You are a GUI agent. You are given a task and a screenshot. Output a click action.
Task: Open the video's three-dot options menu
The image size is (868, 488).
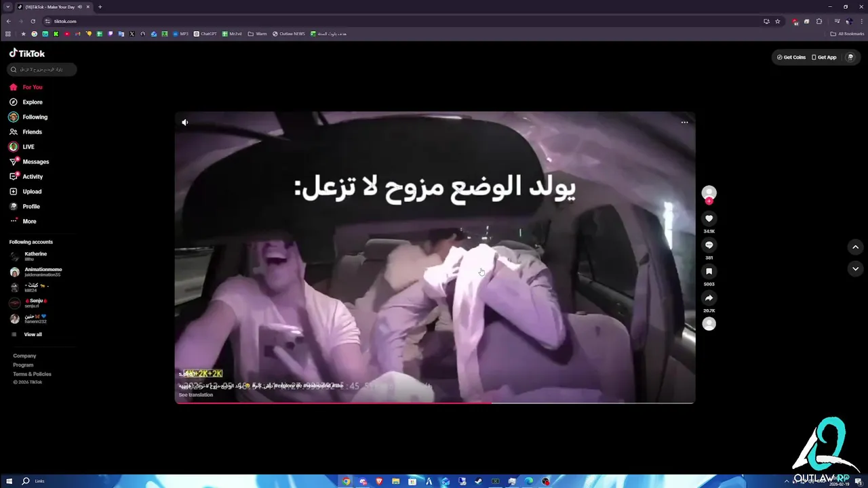[x=684, y=122]
